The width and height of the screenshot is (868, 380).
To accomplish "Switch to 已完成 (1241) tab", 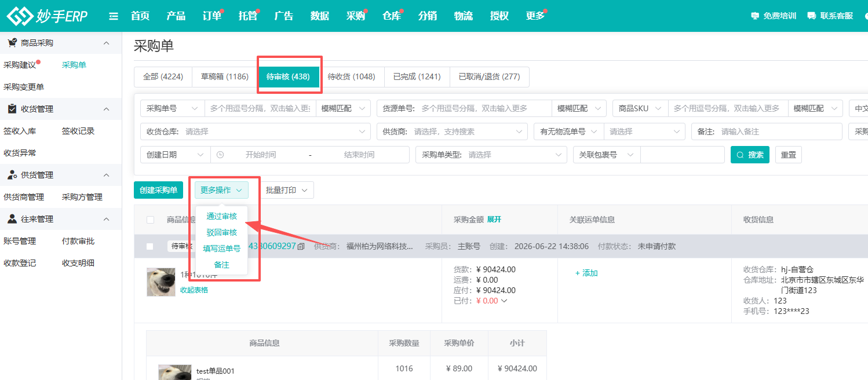I will (x=417, y=77).
